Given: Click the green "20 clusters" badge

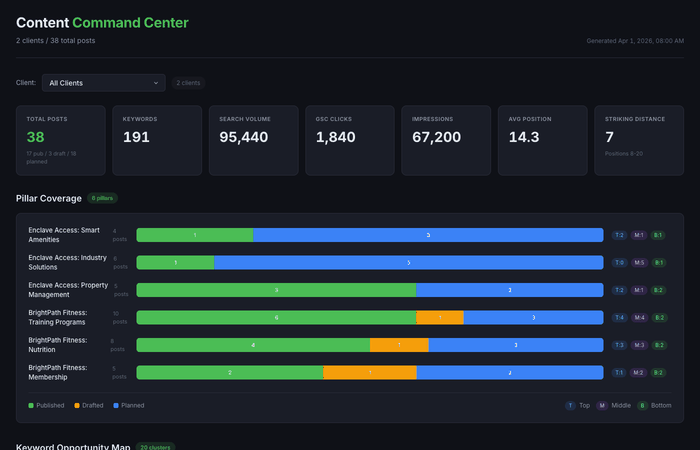Looking at the screenshot, I should [155, 447].
